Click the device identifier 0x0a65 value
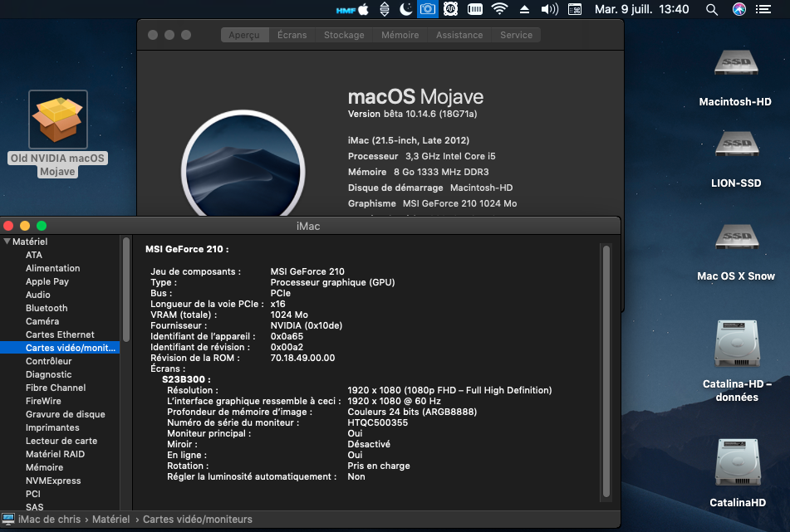This screenshot has width=790, height=532. 287,335
